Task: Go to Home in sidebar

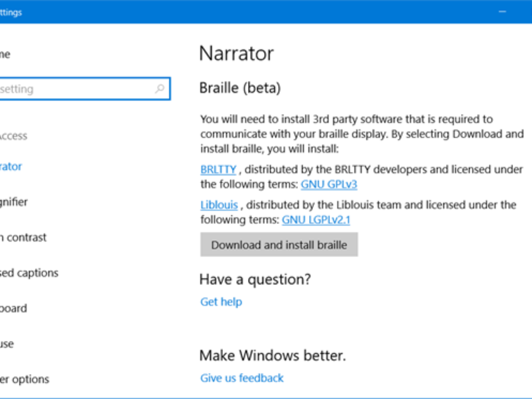Action: [x=5, y=54]
